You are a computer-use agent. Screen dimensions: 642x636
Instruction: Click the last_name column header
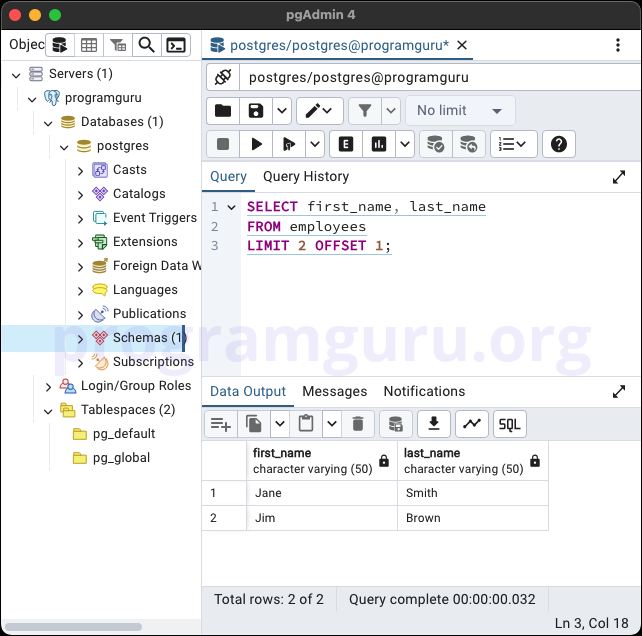[473, 461]
